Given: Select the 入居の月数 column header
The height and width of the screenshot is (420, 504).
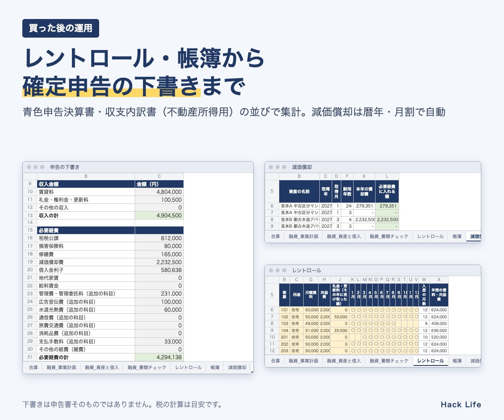Looking at the screenshot, I should click(x=424, y=295).
